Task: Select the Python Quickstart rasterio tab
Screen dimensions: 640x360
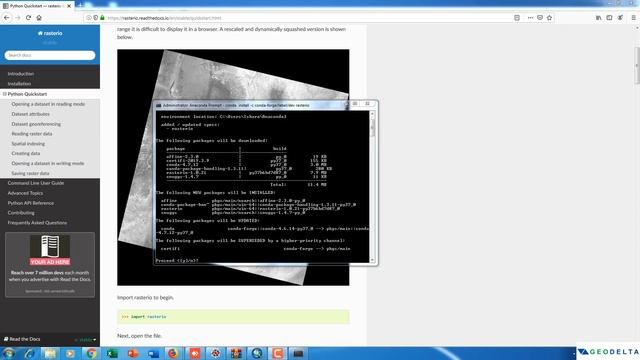Action: pos(37,6)
